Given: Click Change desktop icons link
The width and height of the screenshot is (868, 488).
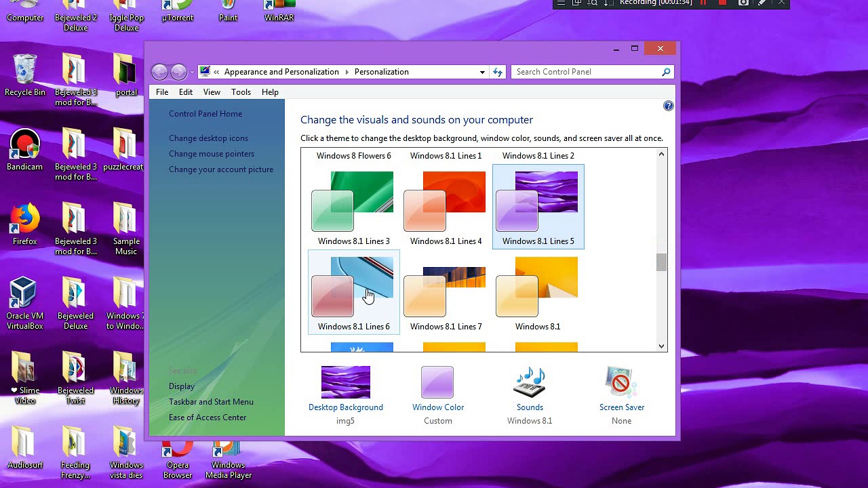Looking at the screenshot, I should (208, 138).
